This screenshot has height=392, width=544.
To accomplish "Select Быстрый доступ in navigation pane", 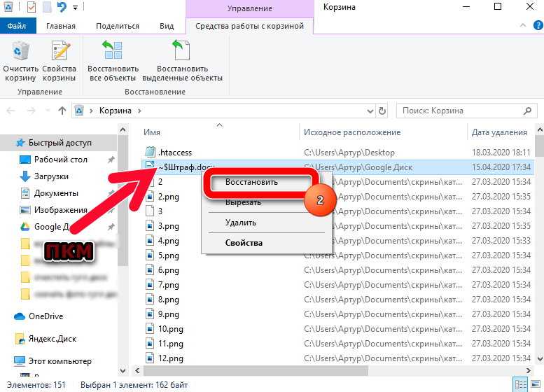I will coord(60,143).
